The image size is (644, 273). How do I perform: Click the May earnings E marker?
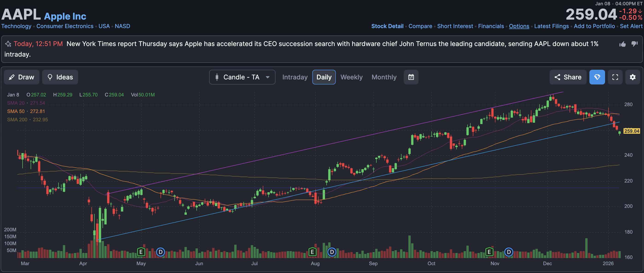[141, 252]
